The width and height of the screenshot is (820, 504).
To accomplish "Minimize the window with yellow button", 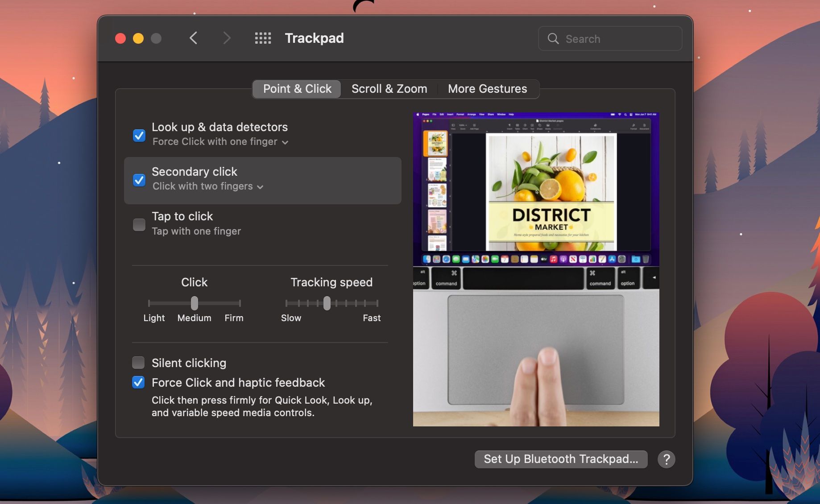I will tap(138, 38).
